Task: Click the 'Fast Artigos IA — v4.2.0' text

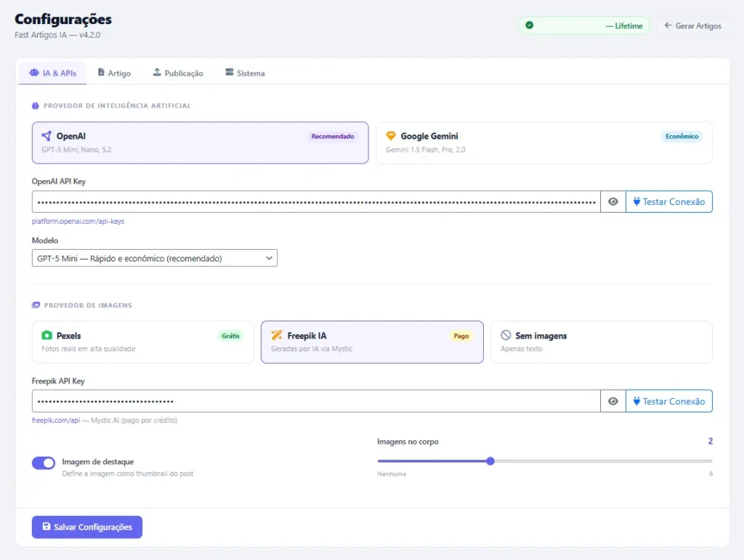Action: (57, 35)
